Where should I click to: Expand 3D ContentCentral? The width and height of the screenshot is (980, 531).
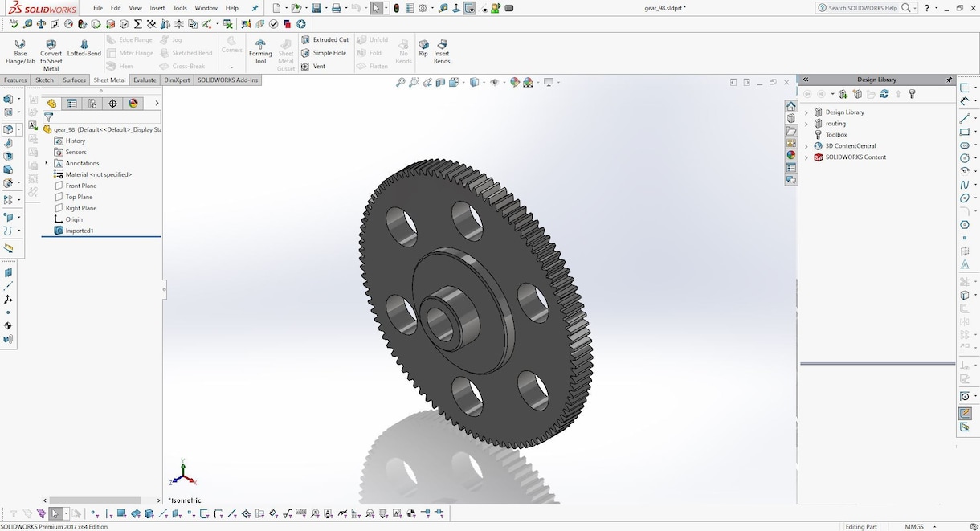(x=806, y=146)
